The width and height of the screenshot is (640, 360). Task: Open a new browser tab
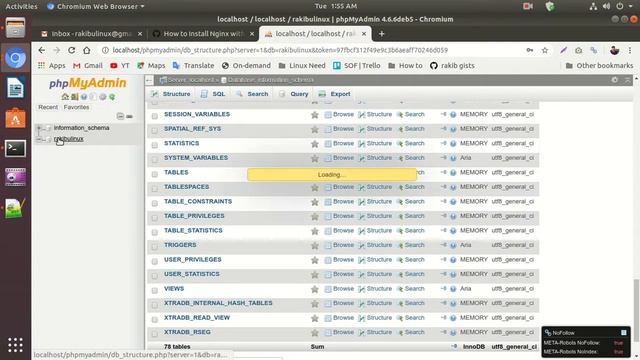[x=382, y=34]
